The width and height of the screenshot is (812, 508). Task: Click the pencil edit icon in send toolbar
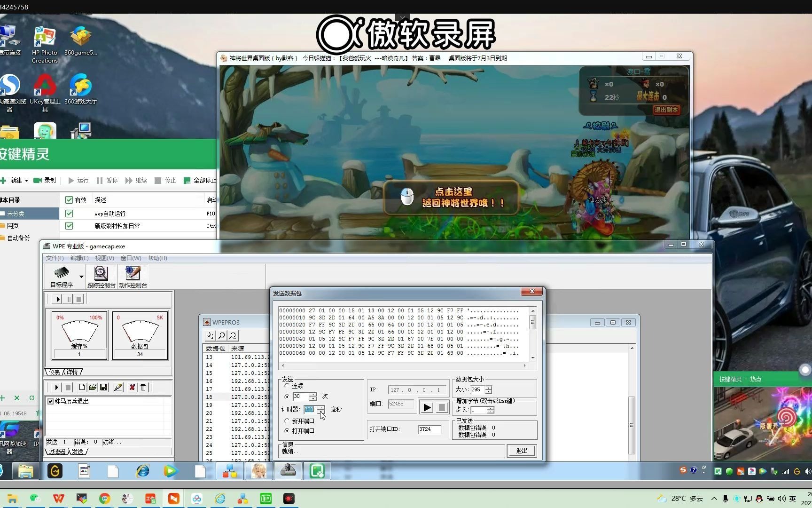pyautogui.click(x=118, y=387)
